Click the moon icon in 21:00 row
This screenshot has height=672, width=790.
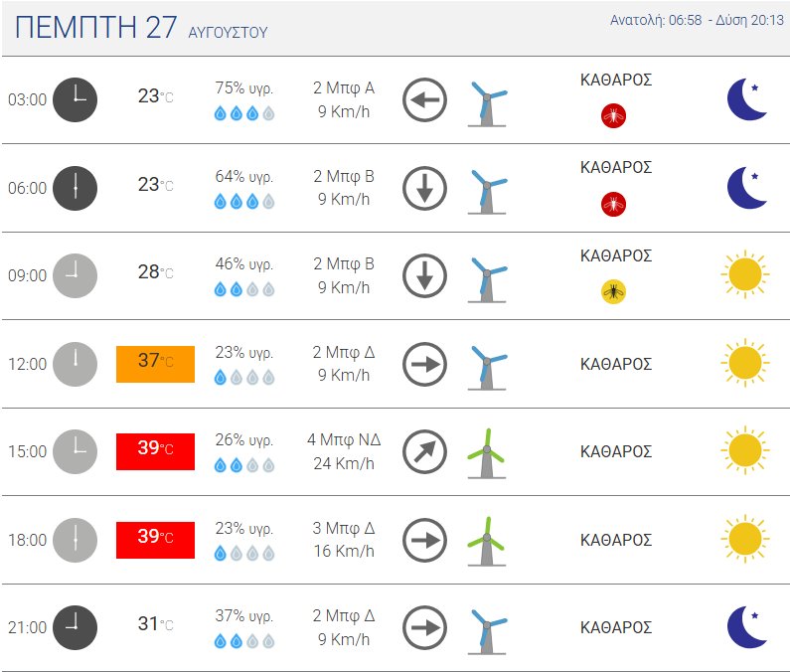[746, 626]
